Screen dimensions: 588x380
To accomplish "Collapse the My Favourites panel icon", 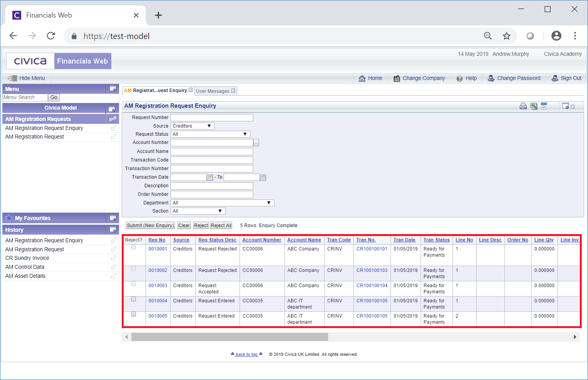I will pos(113,218).
